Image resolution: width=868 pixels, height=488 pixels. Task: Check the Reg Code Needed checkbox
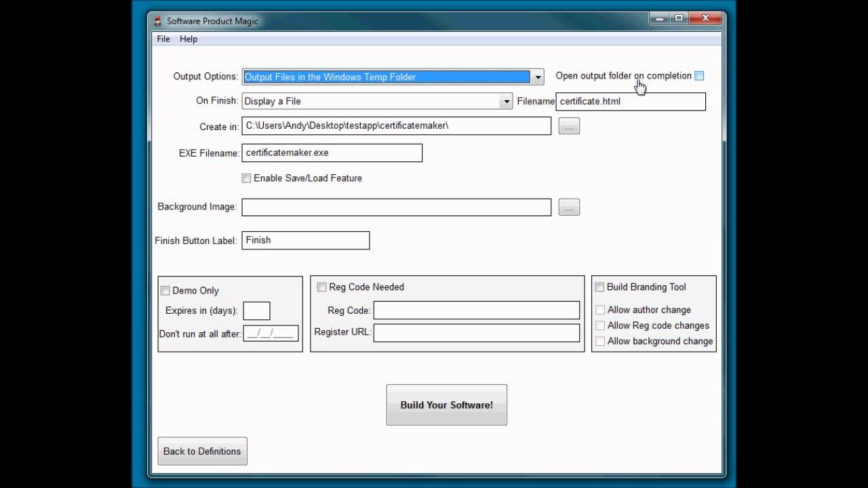[321, 287]
